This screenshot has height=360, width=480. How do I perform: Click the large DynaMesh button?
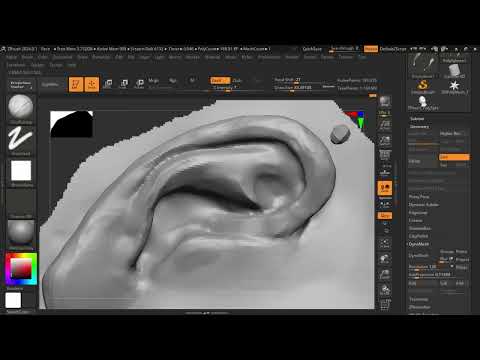point(423,256)
